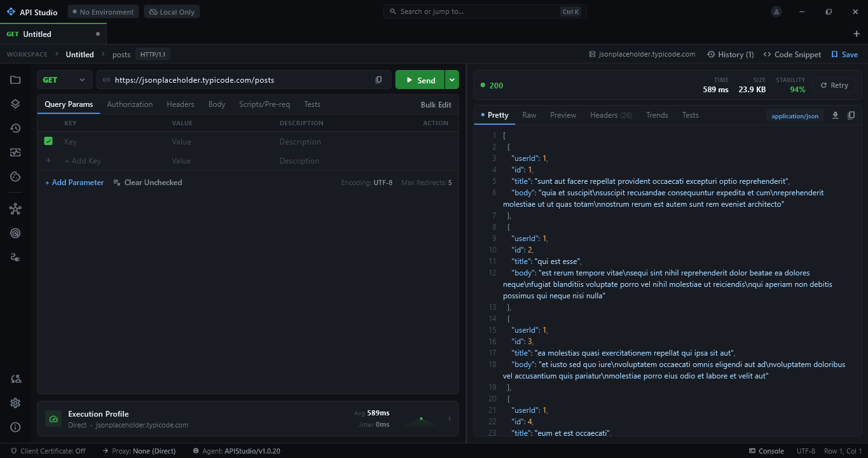Click the Add Parameter link

pos(74,183)
